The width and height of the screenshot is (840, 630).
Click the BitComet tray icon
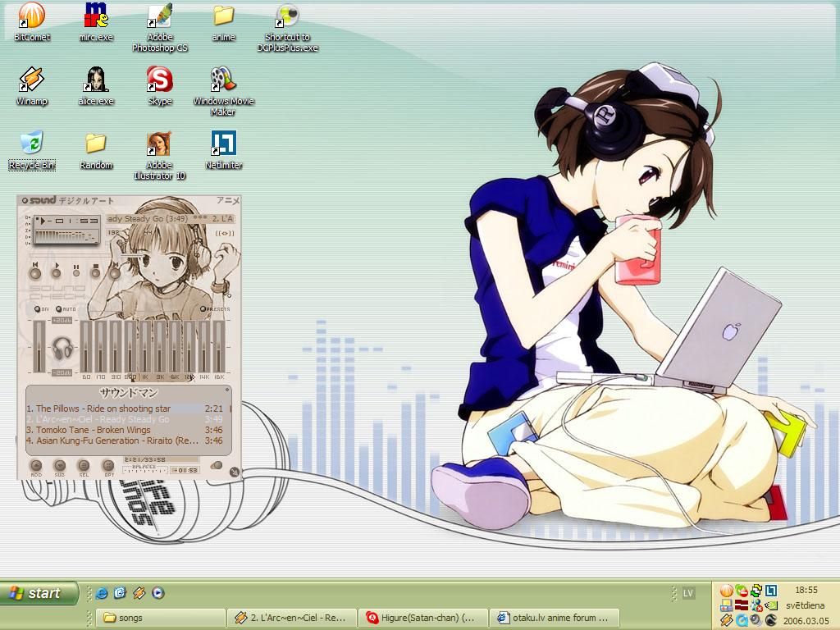pyautogui.click(x=727, y=591)
